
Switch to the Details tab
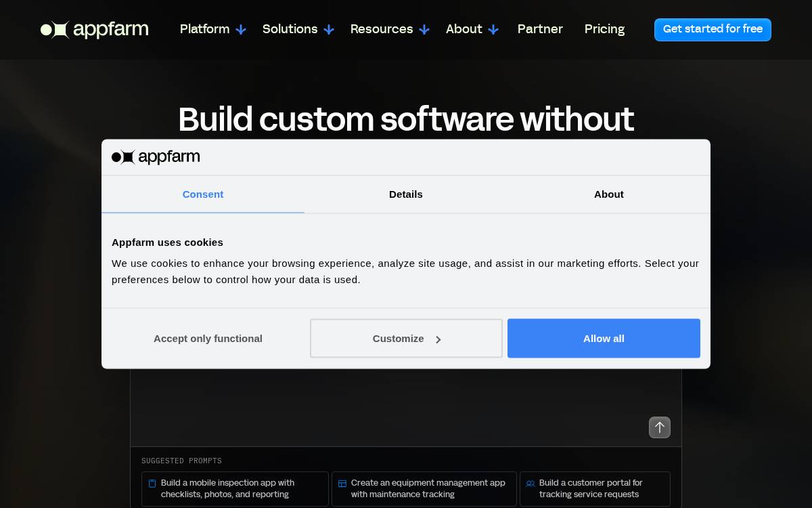point(406,194)
